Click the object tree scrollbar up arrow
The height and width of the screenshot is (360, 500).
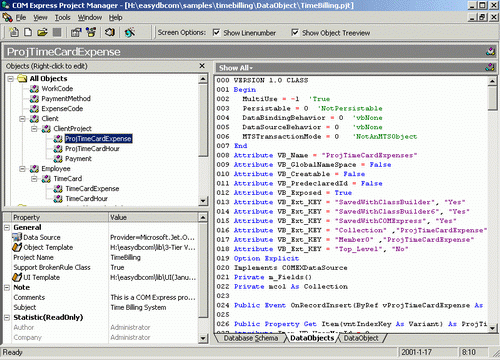click(x=203, y=79)
